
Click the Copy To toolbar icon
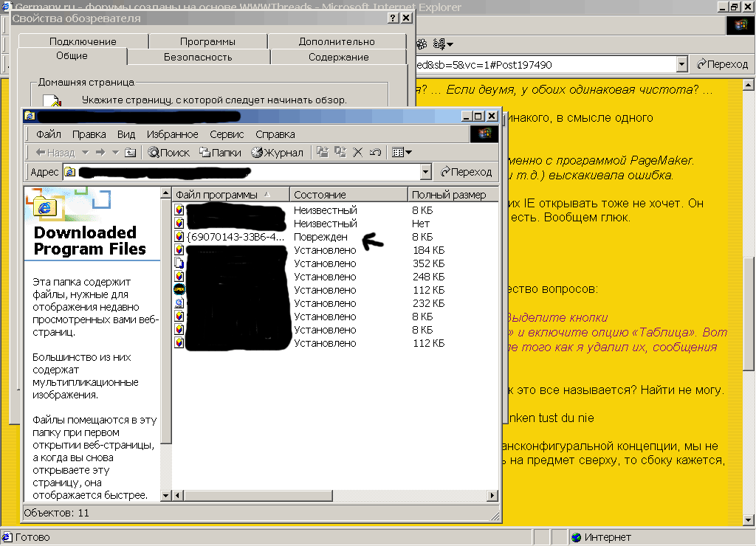340,153
